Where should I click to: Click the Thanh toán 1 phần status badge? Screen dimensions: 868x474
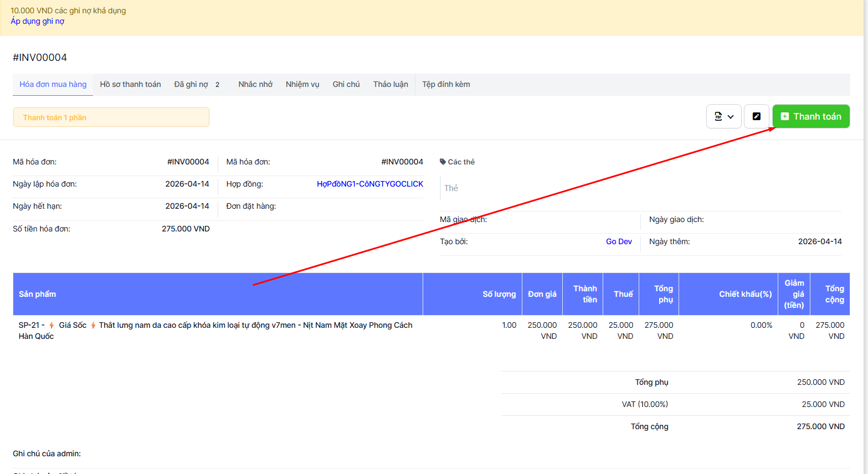[111, 117]
